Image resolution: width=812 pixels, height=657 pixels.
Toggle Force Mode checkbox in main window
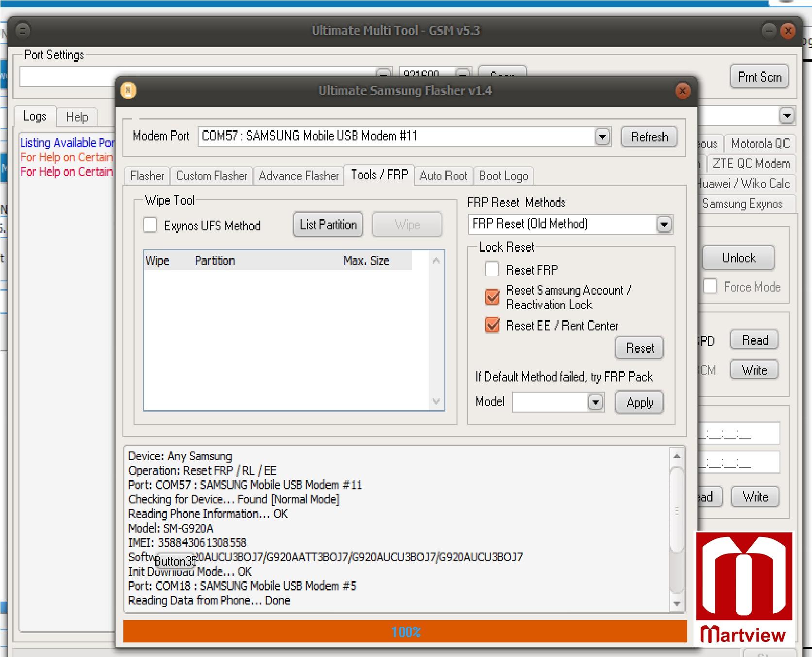[710, 286]
